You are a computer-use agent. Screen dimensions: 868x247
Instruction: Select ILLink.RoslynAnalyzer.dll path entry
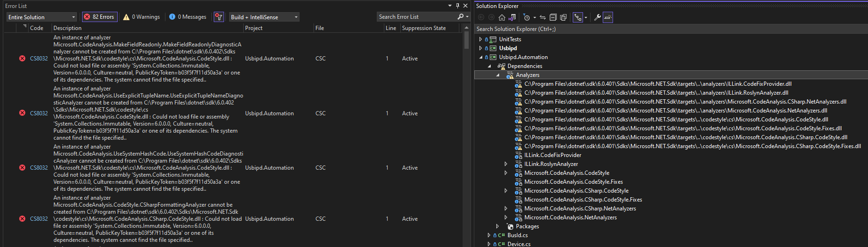pos(656,93)
